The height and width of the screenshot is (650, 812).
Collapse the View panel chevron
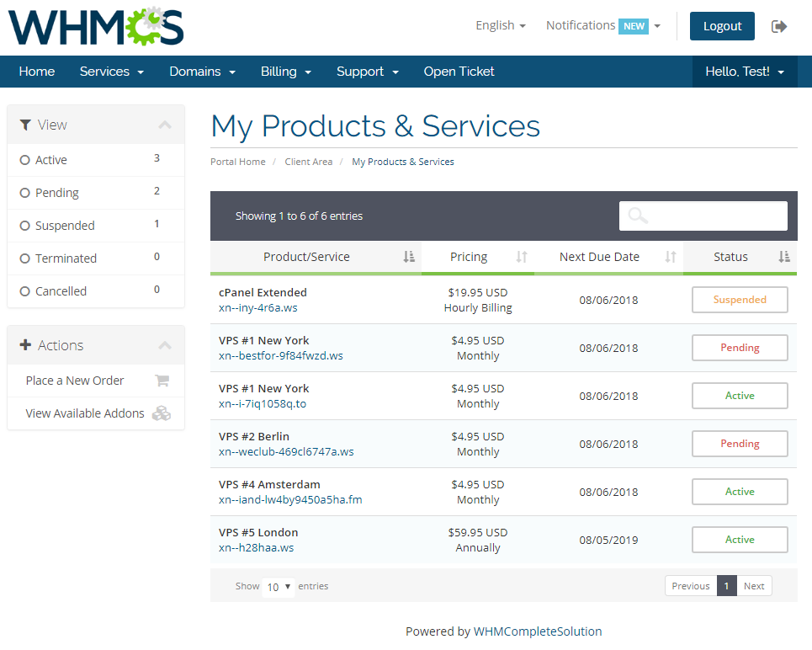[165, 125]
